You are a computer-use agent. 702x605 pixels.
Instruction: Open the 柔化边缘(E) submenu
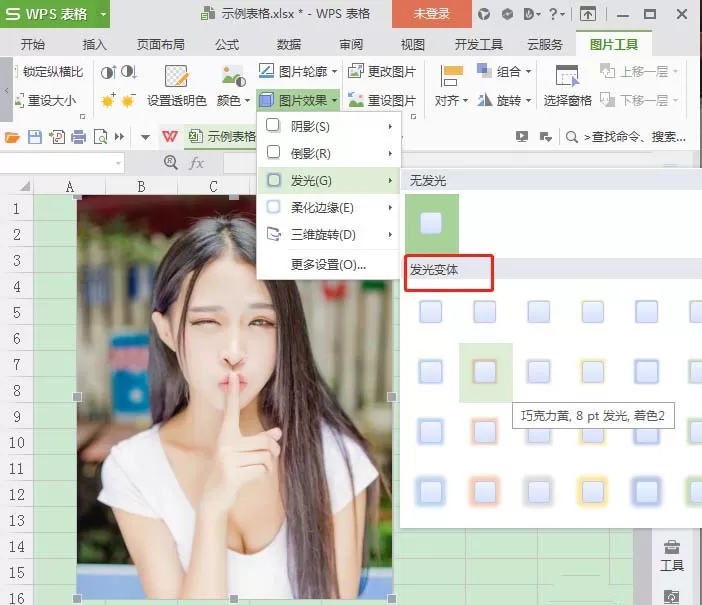coord(329,207)
